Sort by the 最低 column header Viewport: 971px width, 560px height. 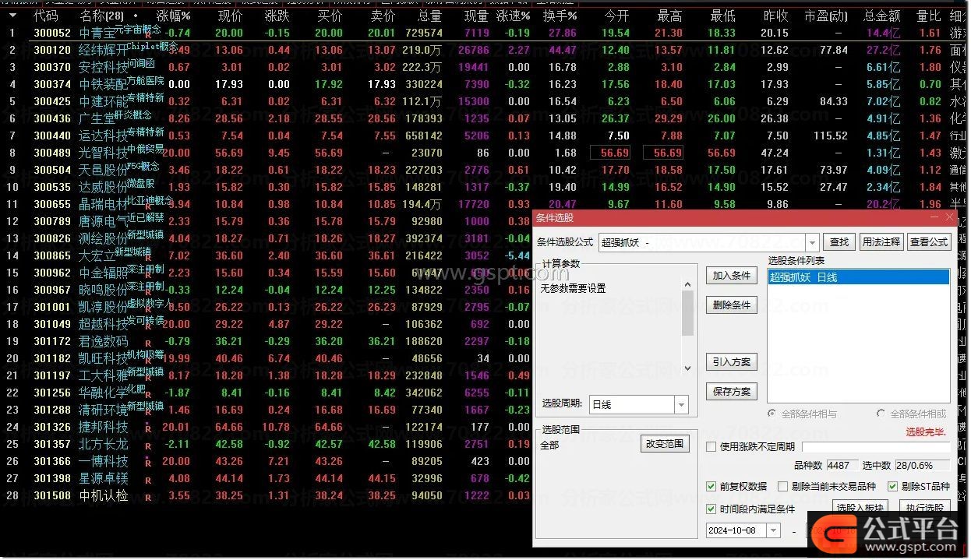click(722, 16)
